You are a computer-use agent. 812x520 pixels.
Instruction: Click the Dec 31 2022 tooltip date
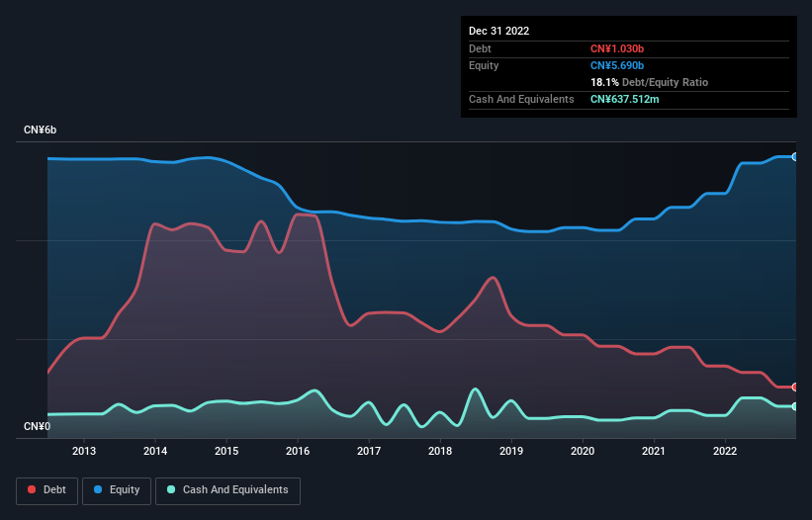click(x=499, y=31)
